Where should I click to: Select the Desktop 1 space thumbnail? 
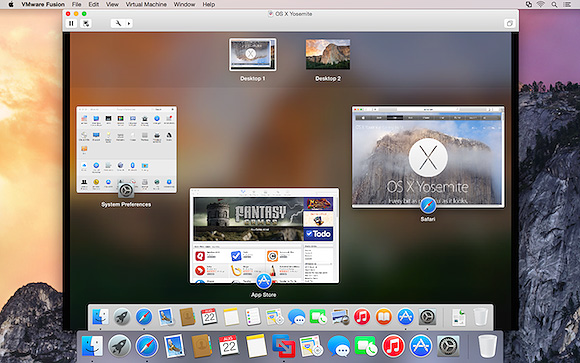(x=253, y=54)
